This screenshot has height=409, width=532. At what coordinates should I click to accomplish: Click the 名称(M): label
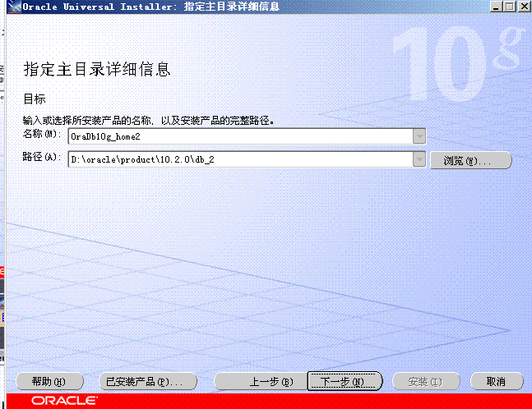coord(42,134)
